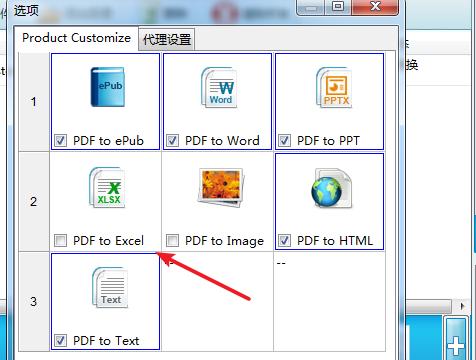
Task: Switch to the Product Customize tab
Action: [x=76, y=38]
